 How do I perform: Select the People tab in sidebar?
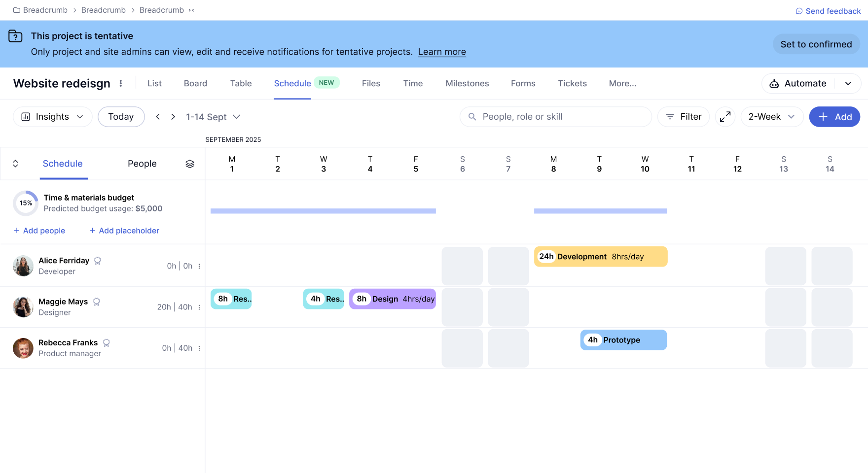click(142, 164)
